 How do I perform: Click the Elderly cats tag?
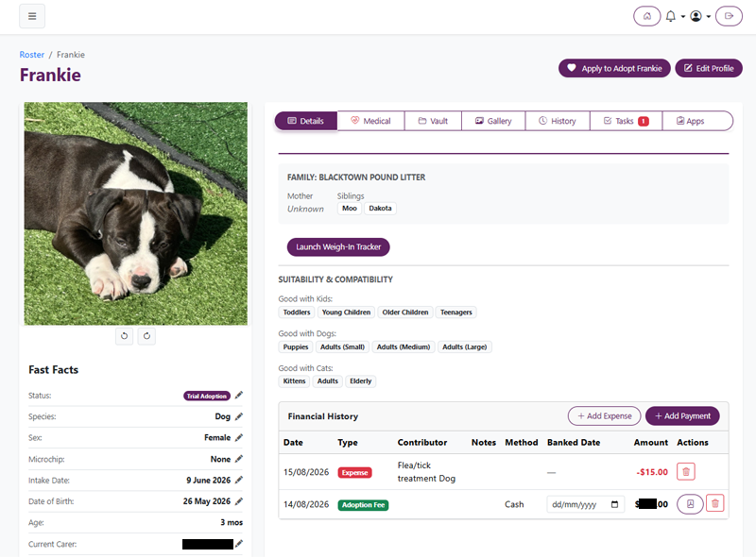click(x=360, y=381)
